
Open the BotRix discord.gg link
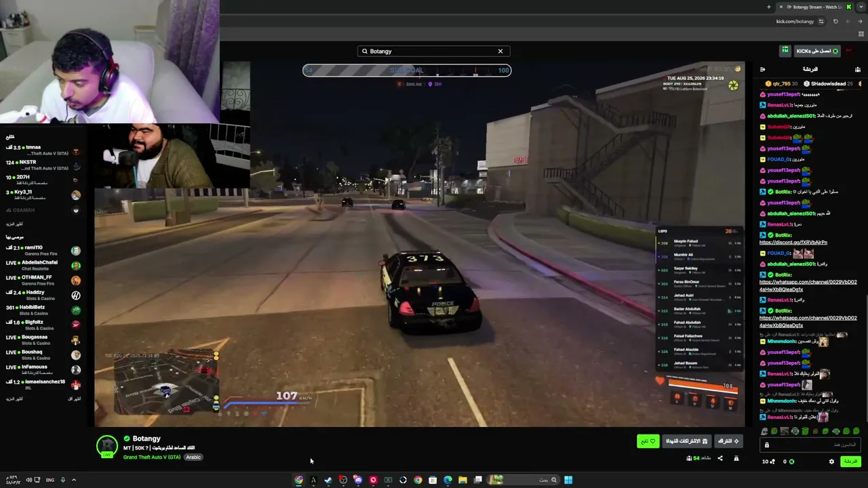coord(793,242)
